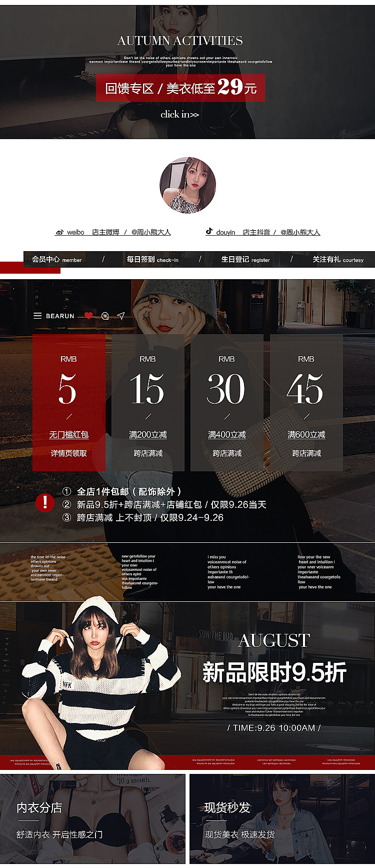Open the BEARUN hamburger menu icon
The width and height of the screenshot is (375, 868).
click(37, 316)
